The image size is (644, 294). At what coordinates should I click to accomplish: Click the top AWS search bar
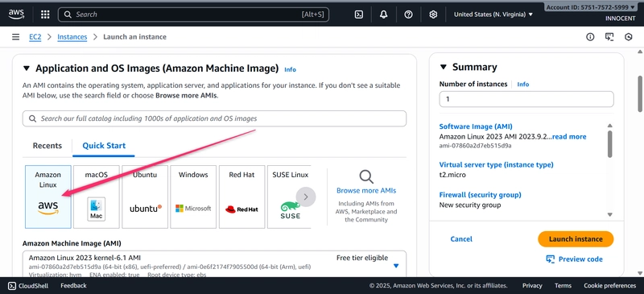click(193, 14)
